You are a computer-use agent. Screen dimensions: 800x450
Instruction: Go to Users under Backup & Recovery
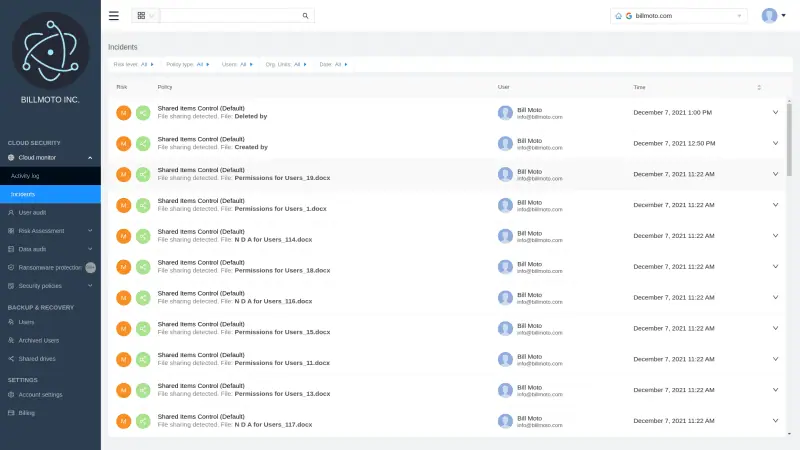[x=26, y=322]
